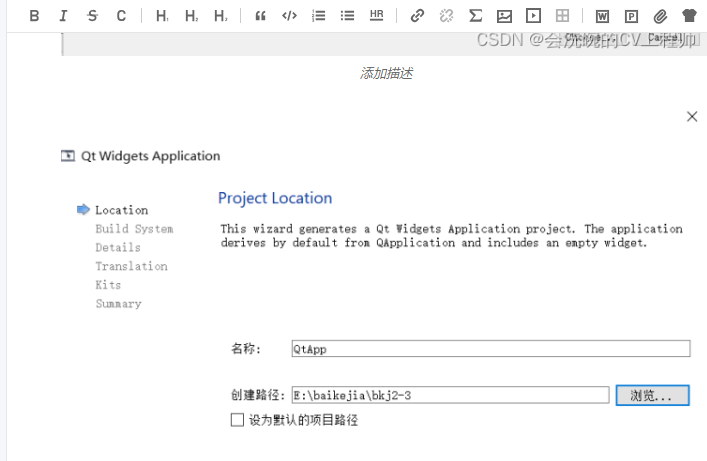Apply strikethrough formatting
This screenshot has height=461, width=707.
(x=92, y=16)
